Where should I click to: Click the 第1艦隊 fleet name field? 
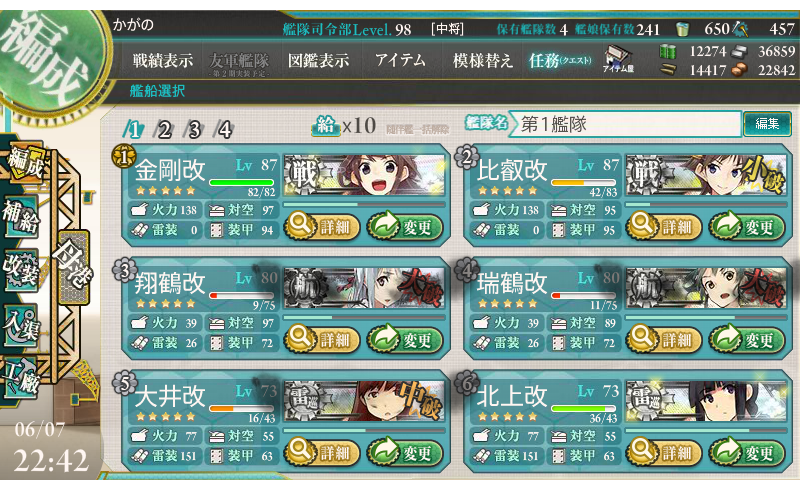624,124
